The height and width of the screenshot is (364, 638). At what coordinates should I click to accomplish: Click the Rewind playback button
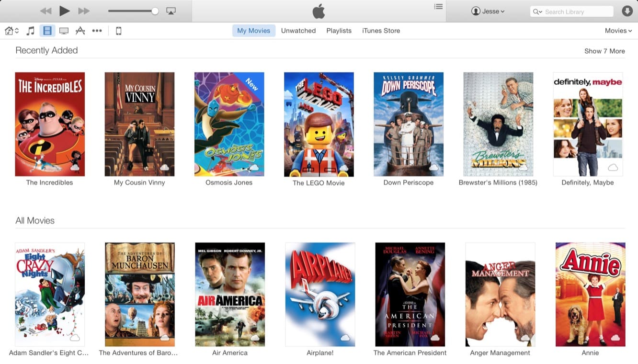[46, 11]
